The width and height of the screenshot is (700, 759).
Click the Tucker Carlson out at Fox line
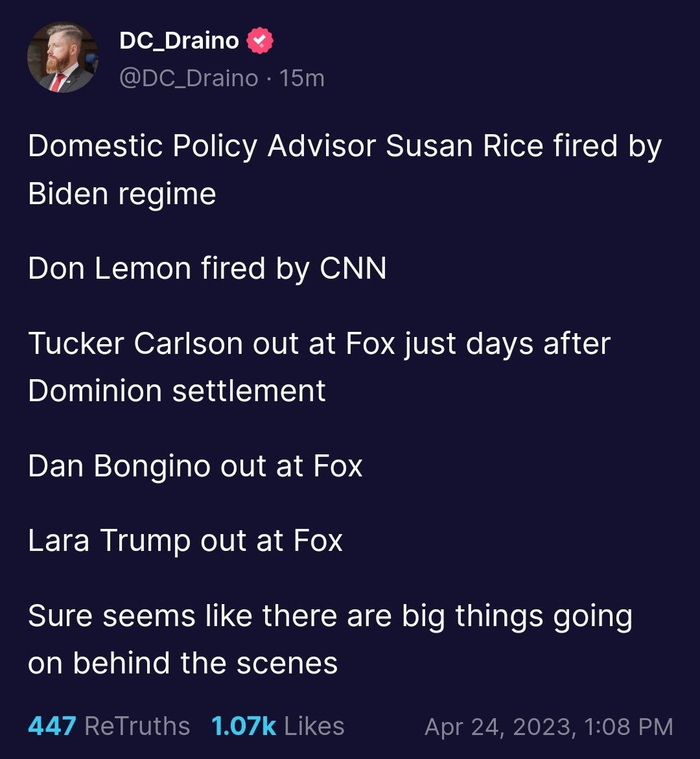320,343
